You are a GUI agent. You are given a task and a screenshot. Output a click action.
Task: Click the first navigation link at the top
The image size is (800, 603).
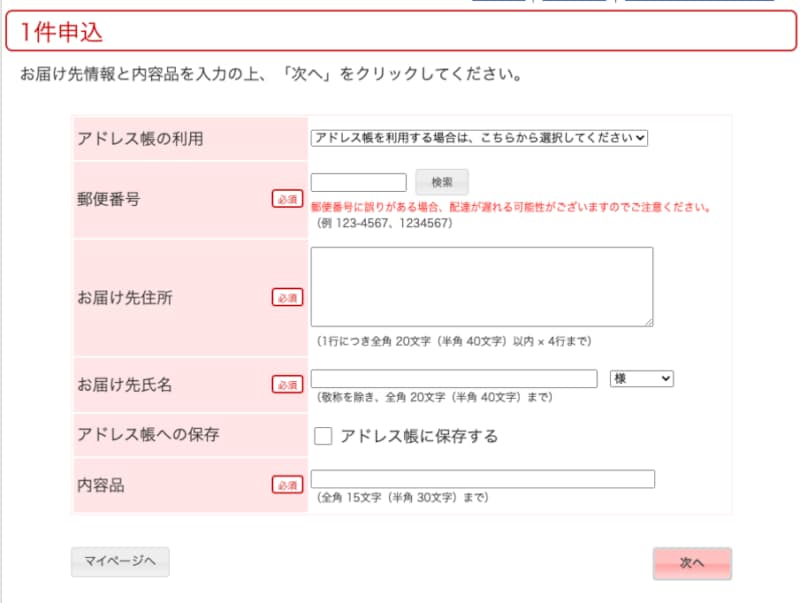[500, 3]
